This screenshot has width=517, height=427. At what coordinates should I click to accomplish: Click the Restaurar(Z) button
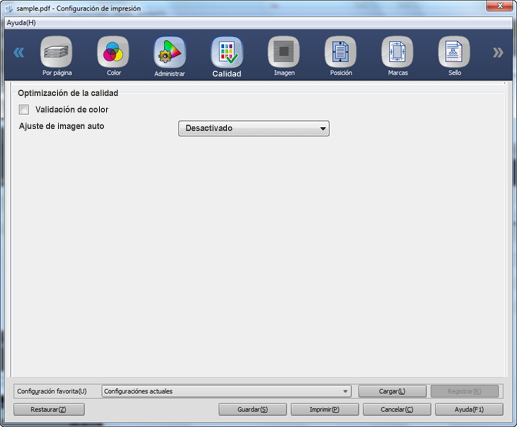point(49,409)
